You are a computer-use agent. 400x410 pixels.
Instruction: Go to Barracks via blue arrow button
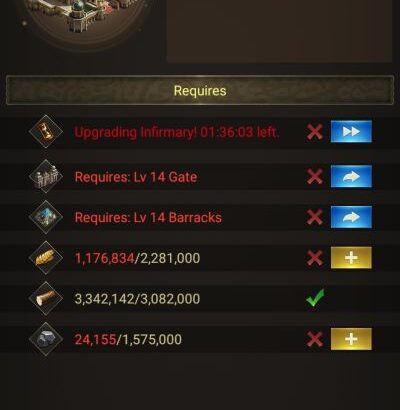coord(351,217)
